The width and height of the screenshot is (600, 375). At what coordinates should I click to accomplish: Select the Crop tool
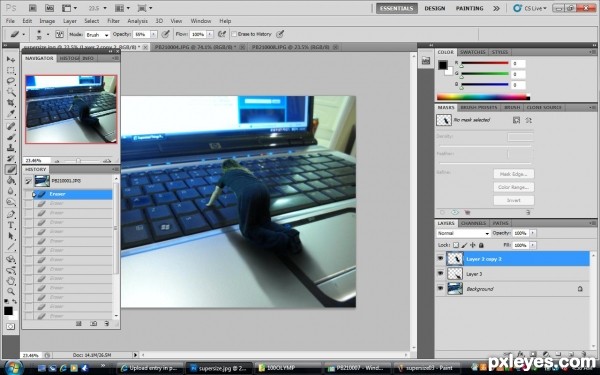[11, 103]
